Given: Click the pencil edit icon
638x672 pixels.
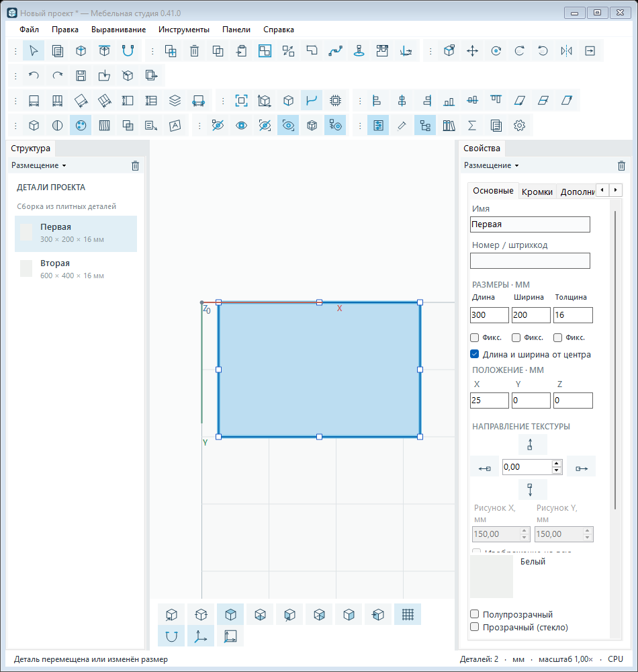Looking at the screenshot, I should coord(402,125).
